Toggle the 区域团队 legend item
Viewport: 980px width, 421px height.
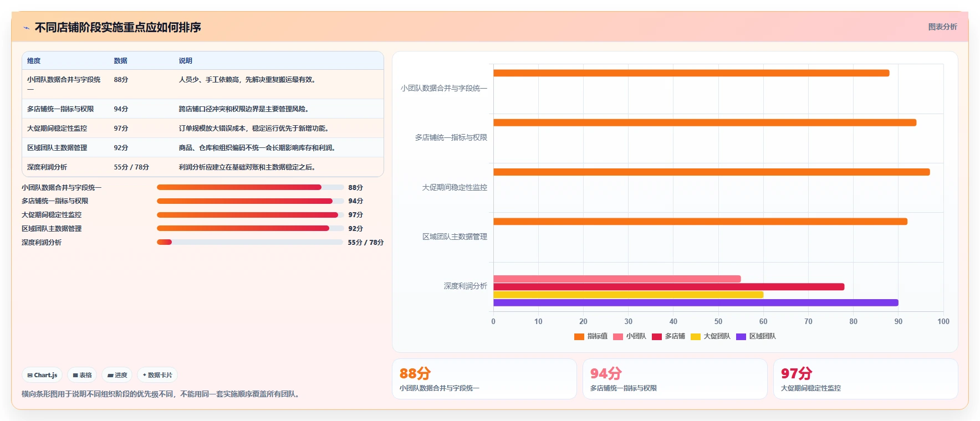[756, 336]
